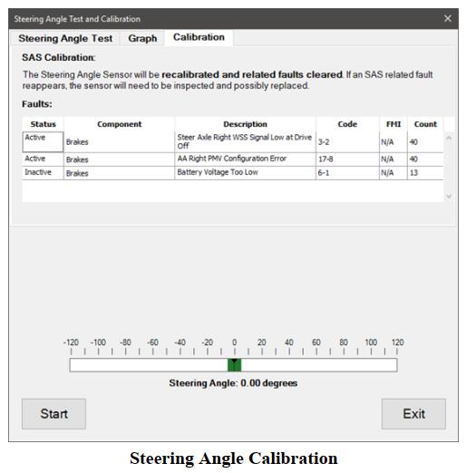
Task: Sort faults by the Status column header
Action: tap(43, 124)
